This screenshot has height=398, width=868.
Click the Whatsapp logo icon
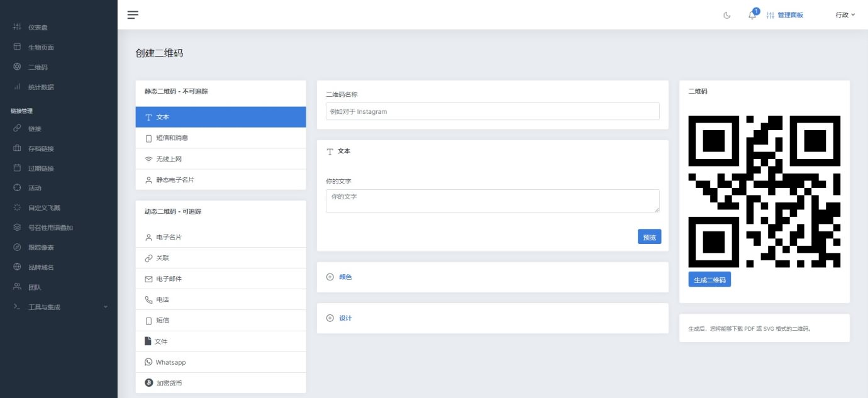coord(148,362)
